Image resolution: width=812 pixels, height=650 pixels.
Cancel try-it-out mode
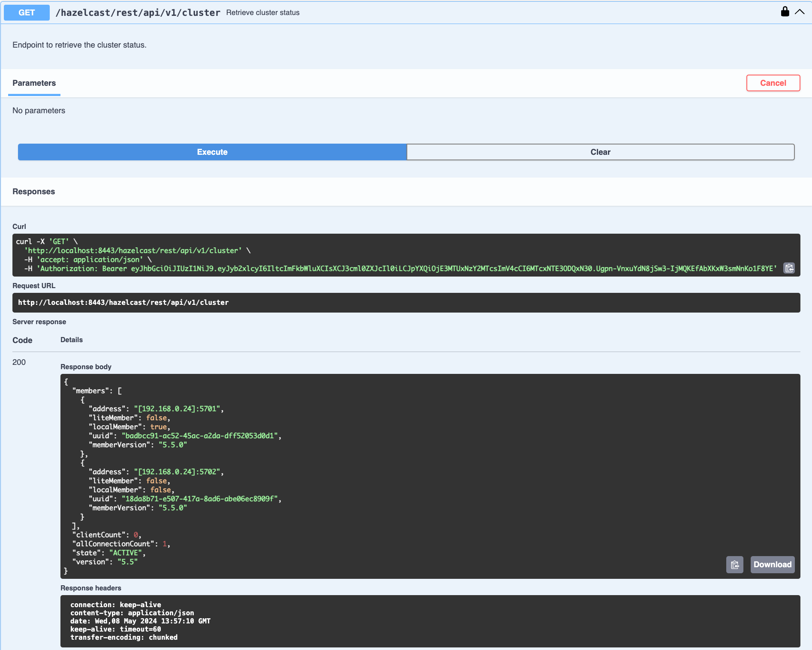pos(773,83)
